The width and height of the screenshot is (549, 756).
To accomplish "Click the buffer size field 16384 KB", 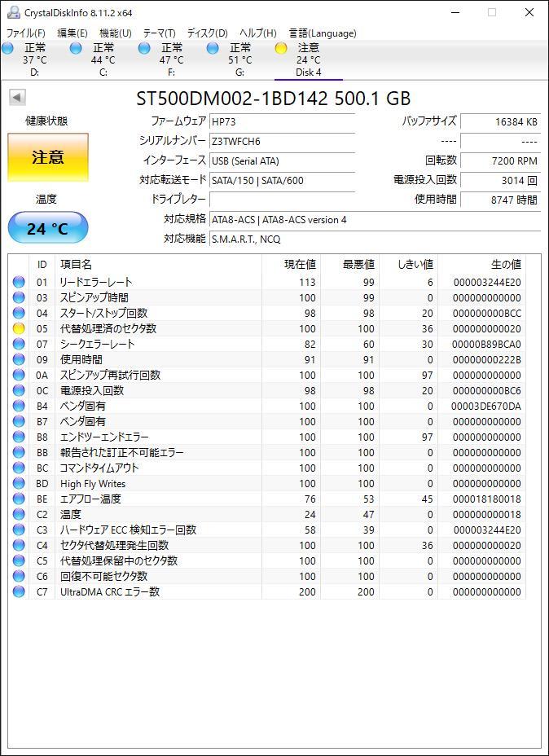I will 500,121.
